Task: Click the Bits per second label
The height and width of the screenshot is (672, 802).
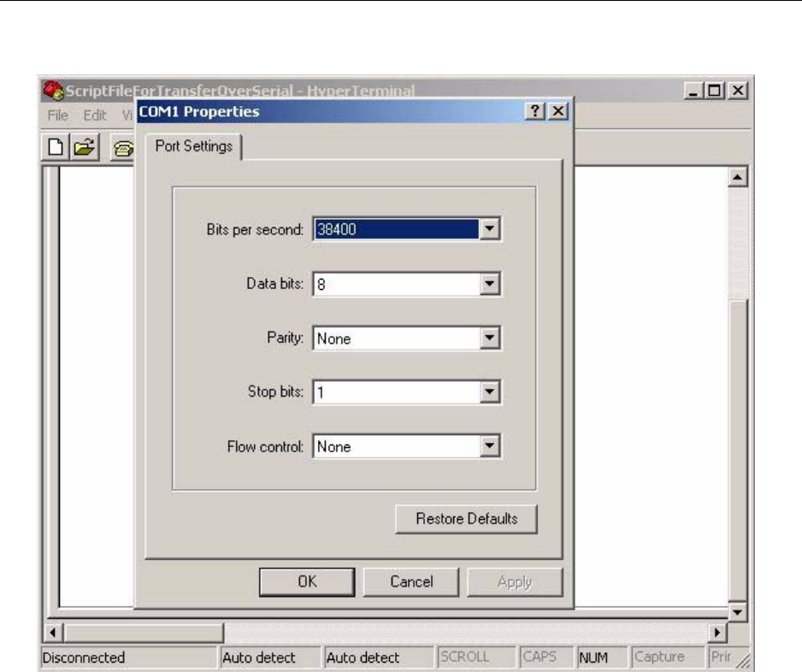Action: (x=255, y=230)
